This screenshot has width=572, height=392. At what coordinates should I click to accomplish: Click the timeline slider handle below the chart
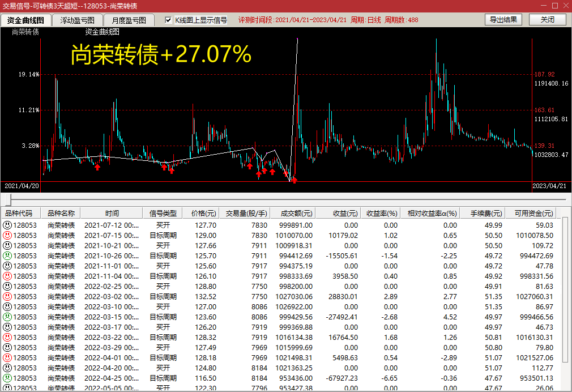pyautogui.click(x=8, y=199)
